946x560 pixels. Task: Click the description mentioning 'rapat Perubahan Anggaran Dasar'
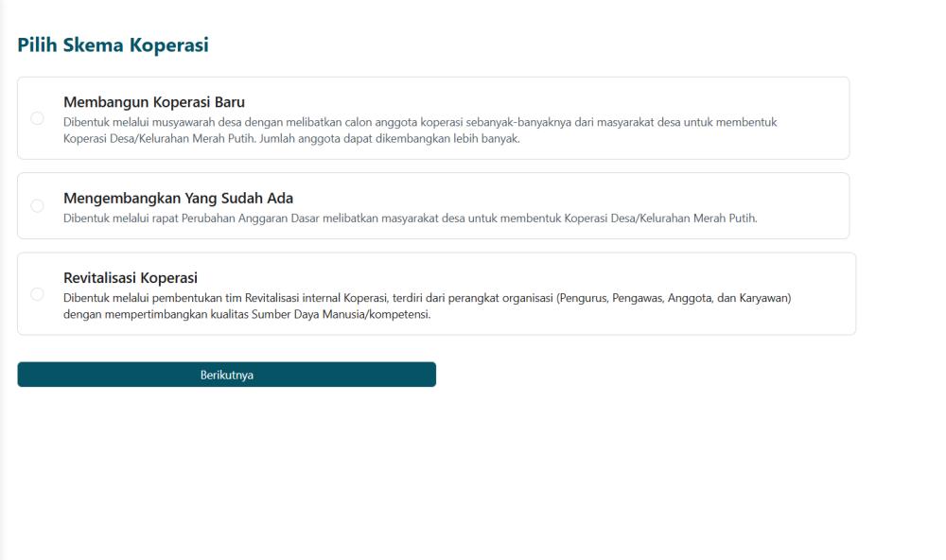(x=411, y=219)
